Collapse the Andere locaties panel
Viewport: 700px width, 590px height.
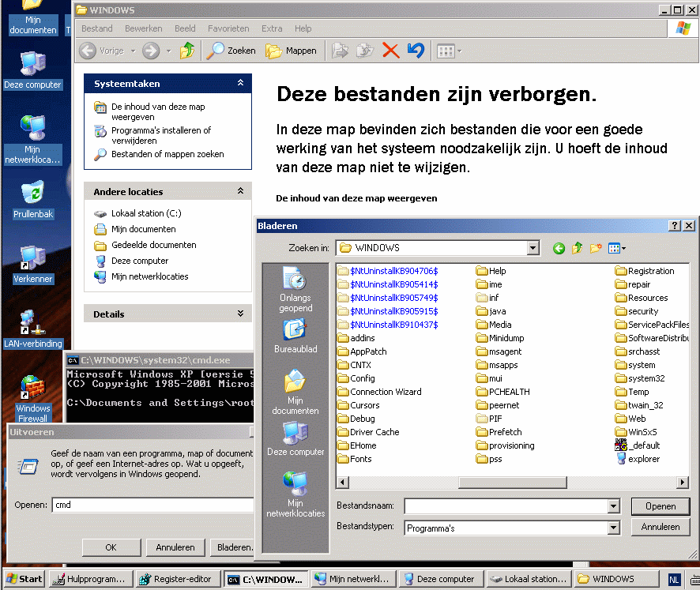[x=240, y=191]
